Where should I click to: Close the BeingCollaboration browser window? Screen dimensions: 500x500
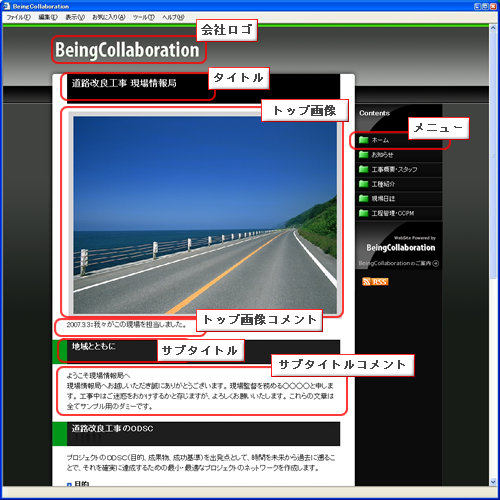[493, 6]
